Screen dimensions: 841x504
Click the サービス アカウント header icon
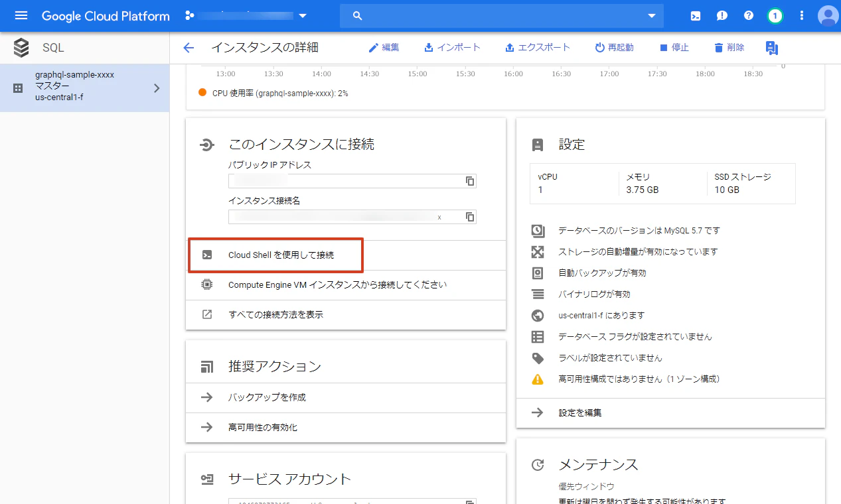pyautogui.click(x=207, y=479)
